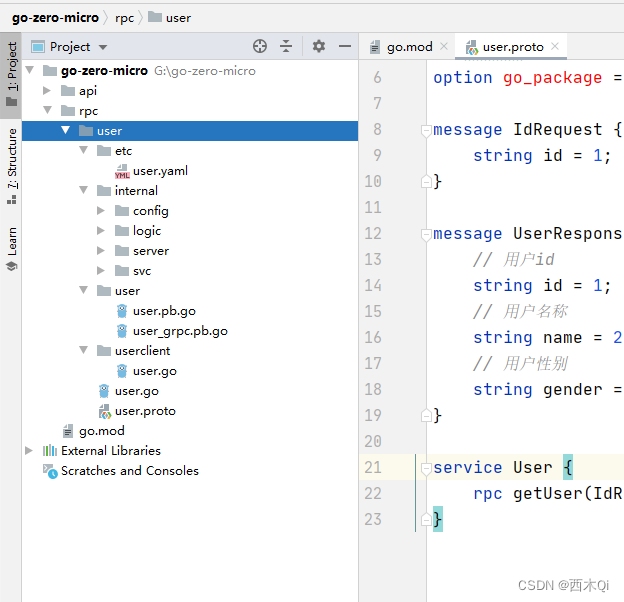Click the Scratches and Consoles icon
624x602 pixels.
[x=50, y=471]
